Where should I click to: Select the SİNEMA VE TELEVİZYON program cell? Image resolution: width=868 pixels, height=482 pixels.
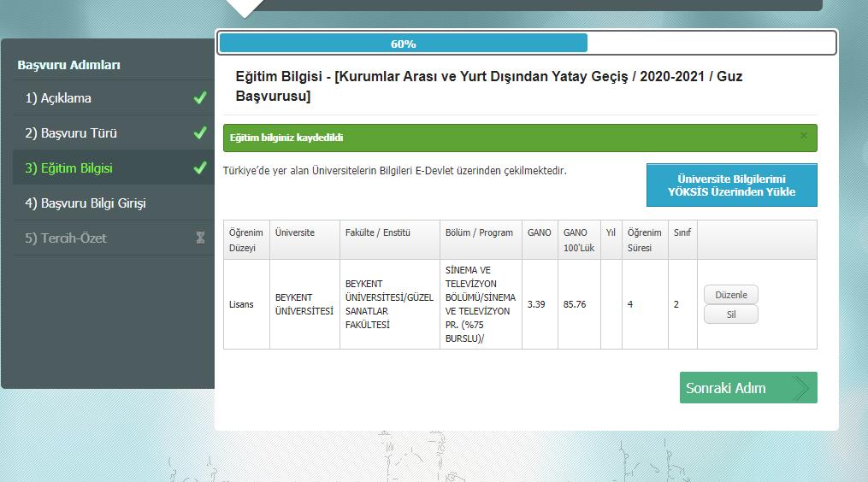(481, 304)
